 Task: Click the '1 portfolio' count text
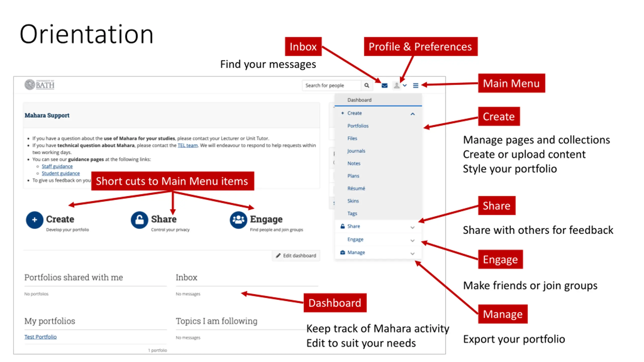click(157, 350)
